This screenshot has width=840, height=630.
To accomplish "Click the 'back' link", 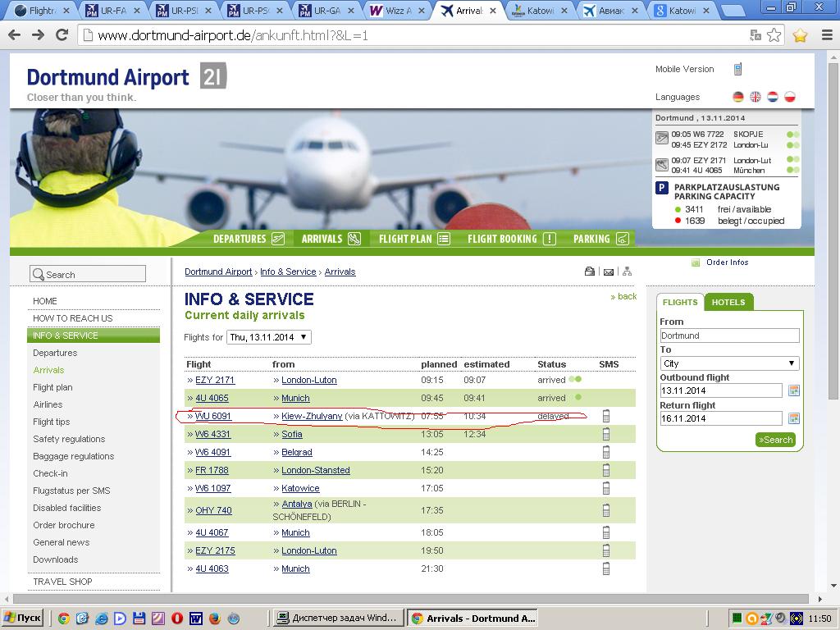I will click(625, 296).
